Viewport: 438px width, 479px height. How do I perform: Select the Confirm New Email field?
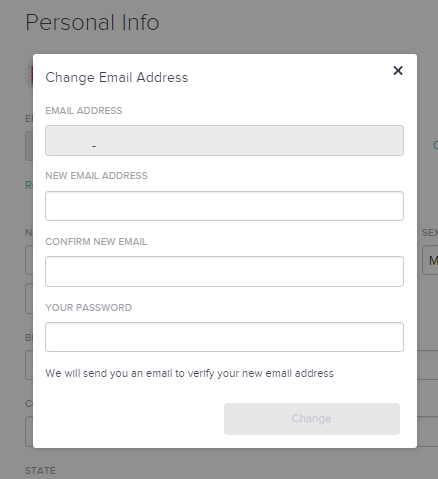[224, 271]
